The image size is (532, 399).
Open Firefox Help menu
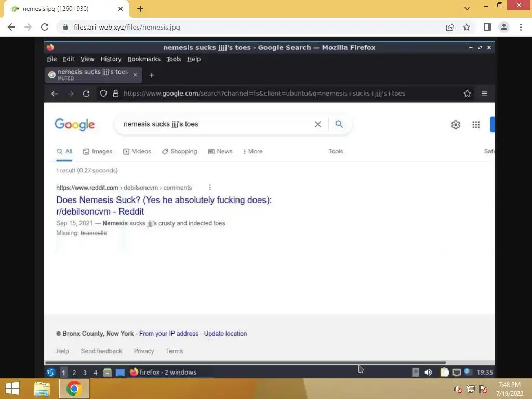click(x=194, y=59)
